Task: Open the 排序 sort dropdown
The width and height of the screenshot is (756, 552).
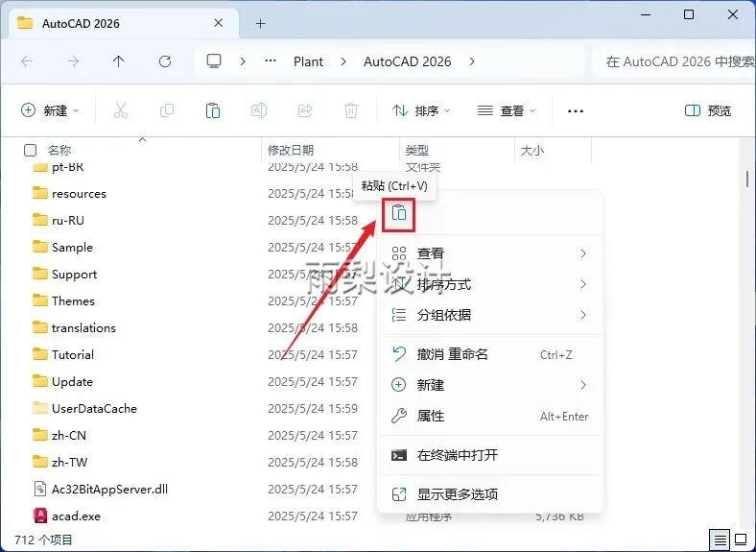Action: (x=421, y=111)
